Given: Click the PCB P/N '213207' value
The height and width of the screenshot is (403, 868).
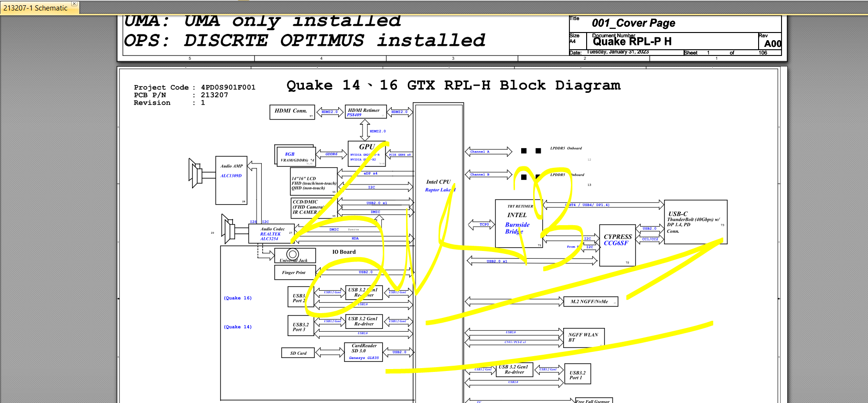Looking at the screenshot, I should click(214, 95).
